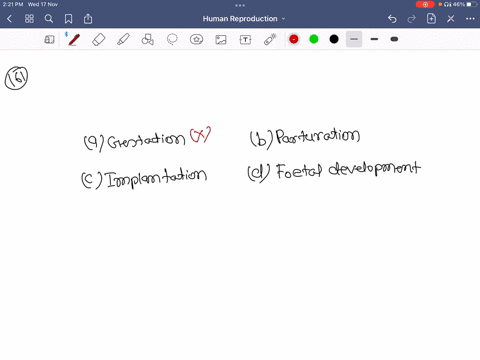
Task: Choose the red pen color
Action: coord(294,39)
